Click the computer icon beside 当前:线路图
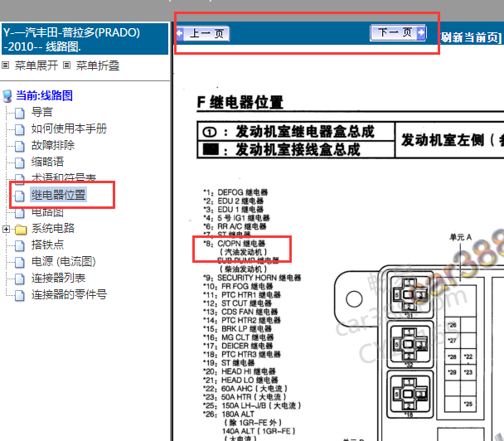The width and height of the screenshot is (504, 441). [7, 96]
